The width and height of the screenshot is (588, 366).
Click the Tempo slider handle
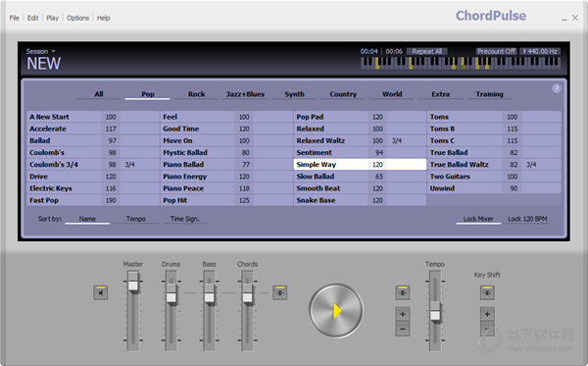(x=435, y=311)
